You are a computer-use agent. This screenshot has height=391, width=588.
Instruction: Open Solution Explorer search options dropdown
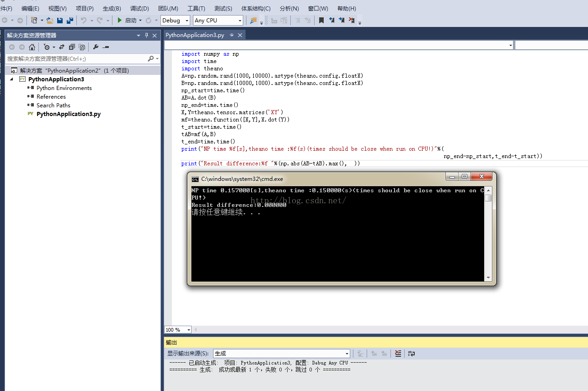click(x=157, y=58)
